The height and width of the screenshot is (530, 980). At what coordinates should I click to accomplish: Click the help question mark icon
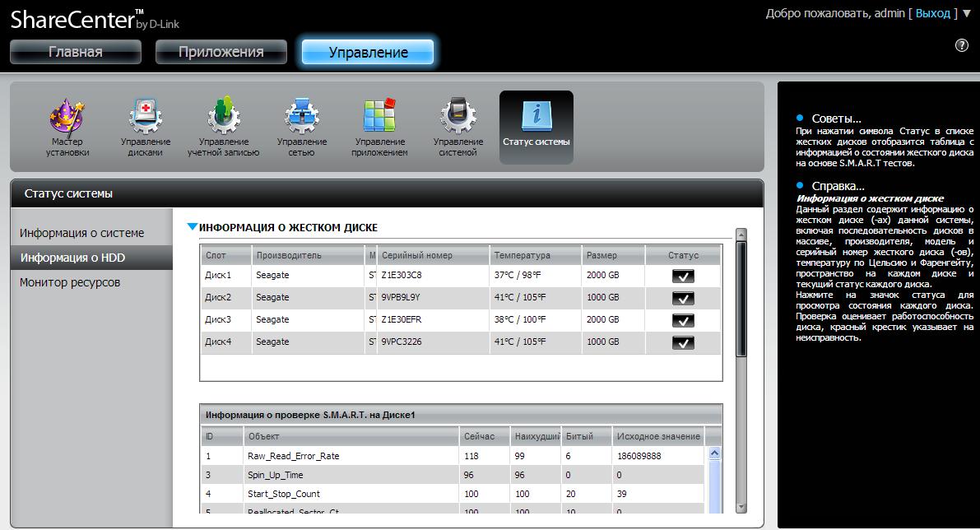pos(961,45)
